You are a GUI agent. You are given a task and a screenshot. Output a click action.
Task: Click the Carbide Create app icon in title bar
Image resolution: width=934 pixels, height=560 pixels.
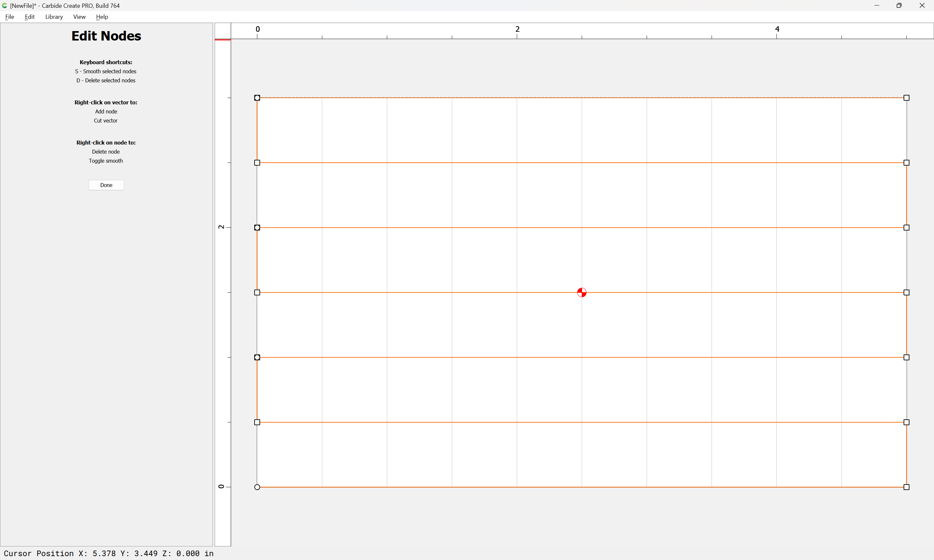click(x=5, y=6)
